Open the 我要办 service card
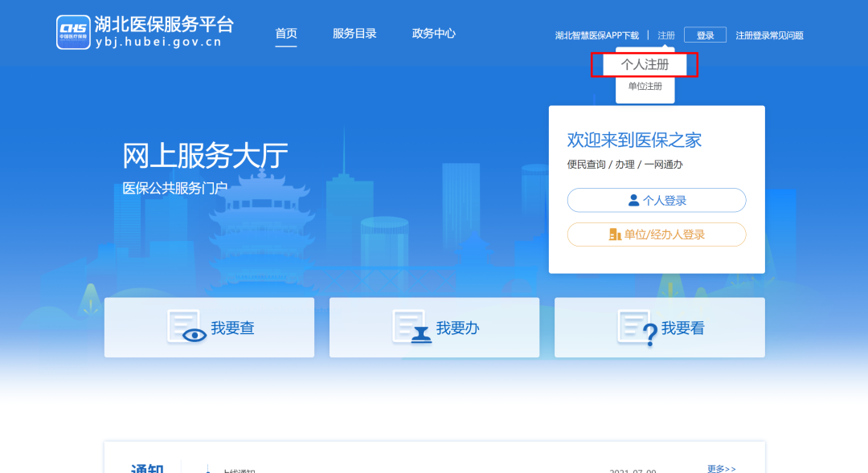Viewport: 868px width, 473px height. click(x=435, y=328)
